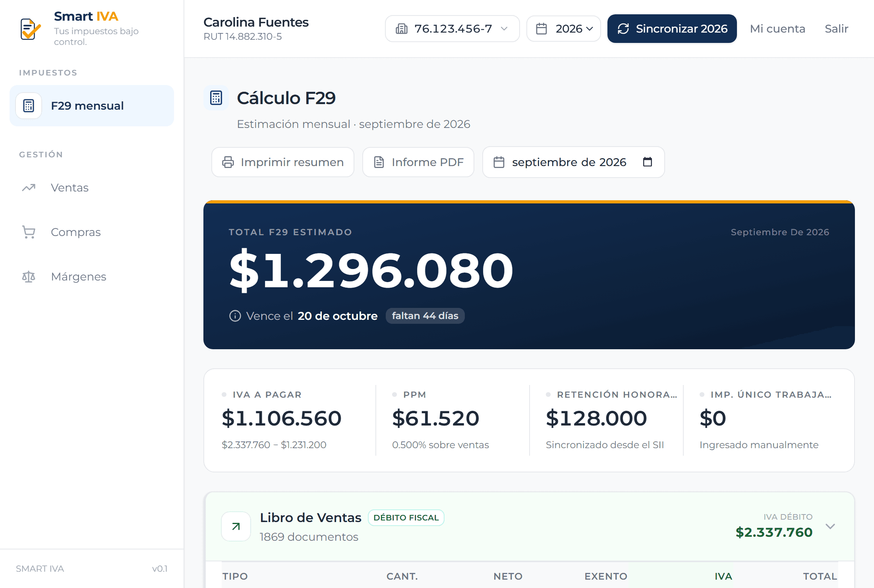This screenshot has height=588, width=874.
Task: Click Sincronizar 2026 button
Action: click(672, 29)
